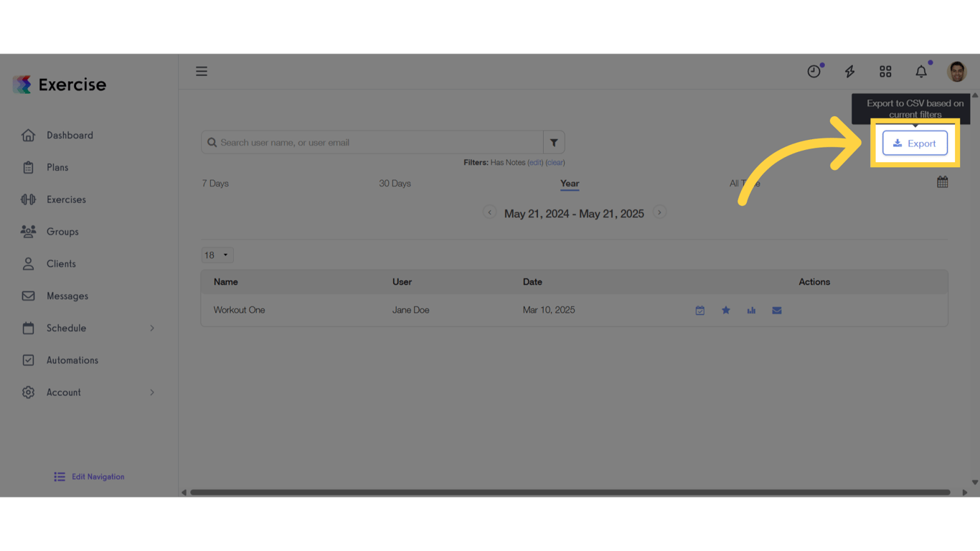980x551 pixels.
Task: Open the per-page count dropdown showing 18
Action: pos(217,255)
